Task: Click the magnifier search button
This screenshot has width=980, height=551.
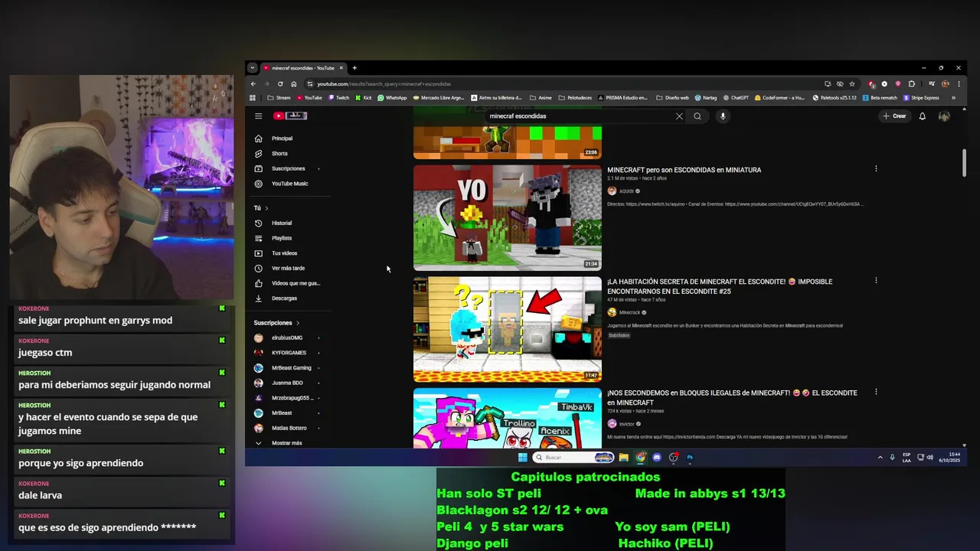Action: tap(697, 116)
